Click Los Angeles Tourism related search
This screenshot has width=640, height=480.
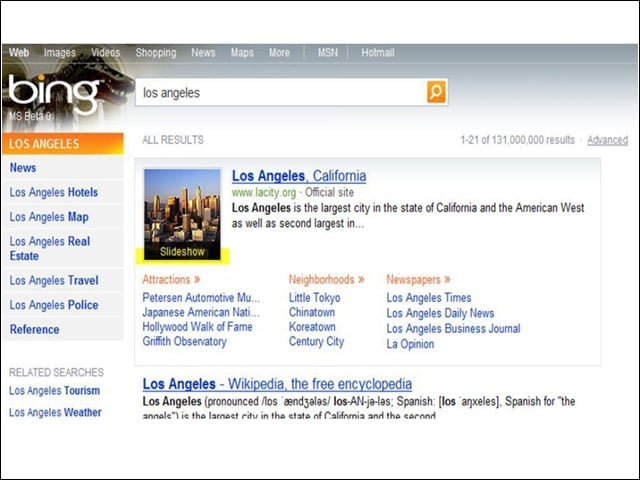(x=54, y=391)
